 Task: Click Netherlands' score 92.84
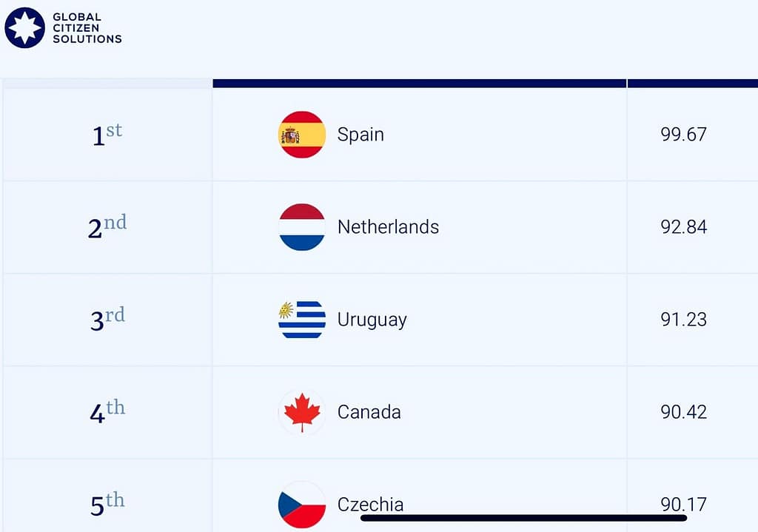pos(683,227)
